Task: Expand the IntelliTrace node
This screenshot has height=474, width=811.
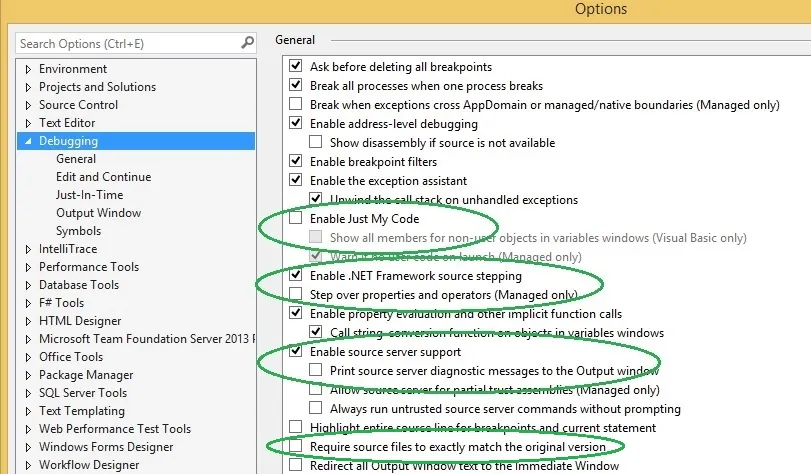Action: [x=28, y=249]
